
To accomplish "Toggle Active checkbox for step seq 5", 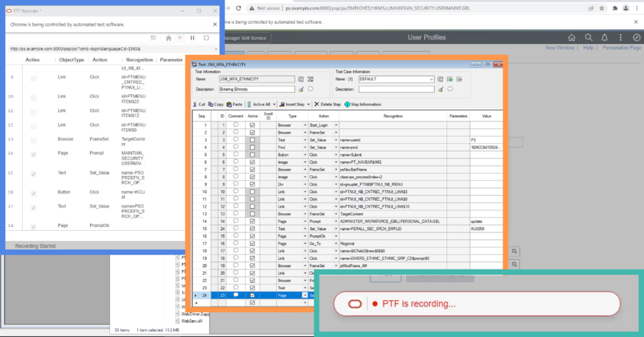I will [252, 155].
